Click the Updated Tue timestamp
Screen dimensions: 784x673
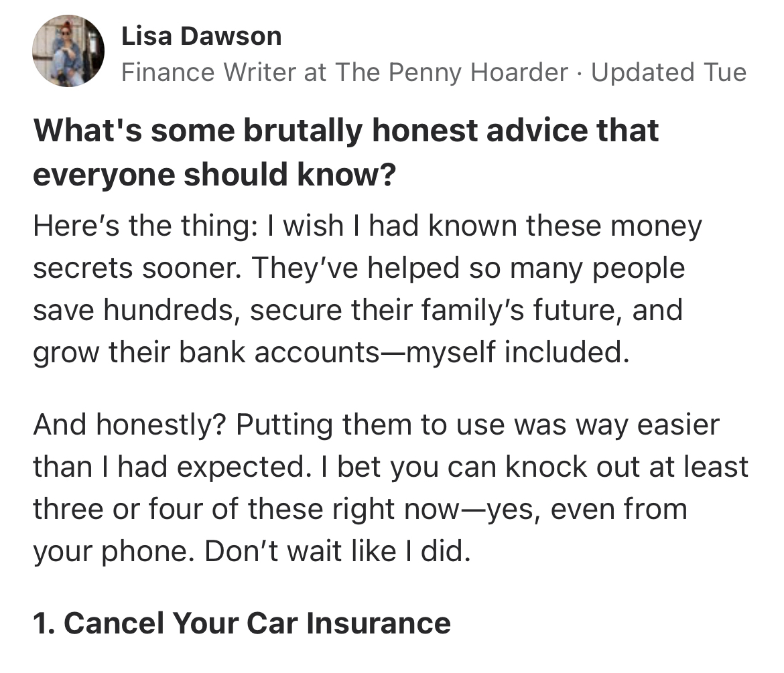click(667, 72)
